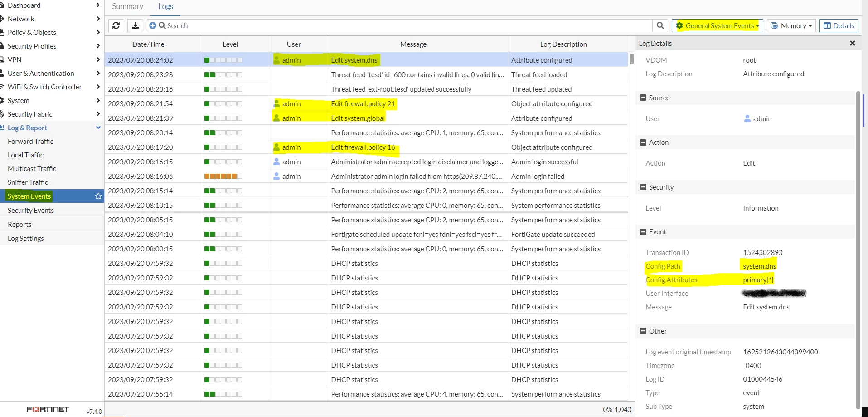Collapse the Event section

coord(643,231)
